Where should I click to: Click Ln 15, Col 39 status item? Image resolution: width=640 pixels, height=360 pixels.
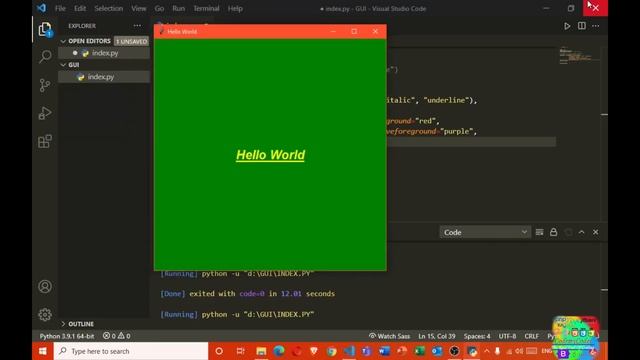437,336
